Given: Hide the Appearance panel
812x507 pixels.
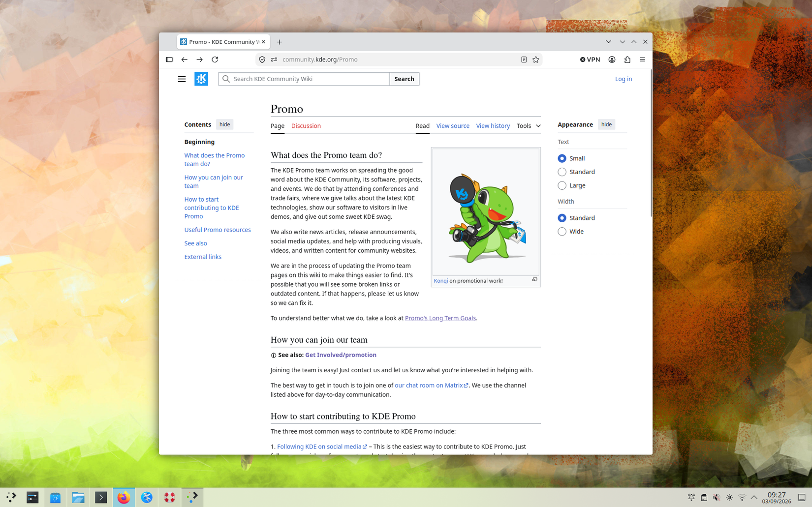Looking at the screenshot, I should pos(606,124).
